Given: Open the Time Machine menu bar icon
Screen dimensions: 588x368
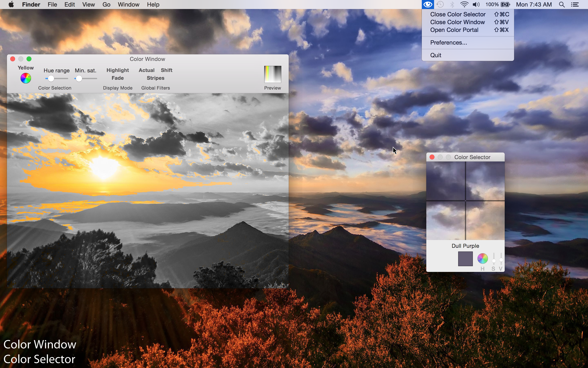Looking at the screenshot, I should click(440, 4).
